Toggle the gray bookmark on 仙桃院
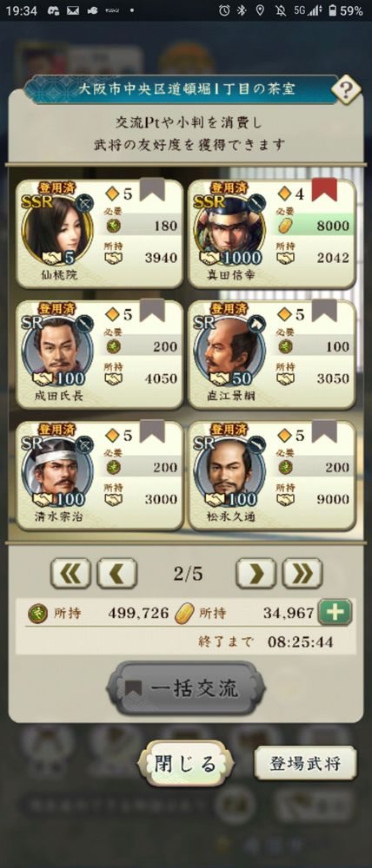Image resolution: width=372 pixels, height=868 pixels. tap(152, 190)
